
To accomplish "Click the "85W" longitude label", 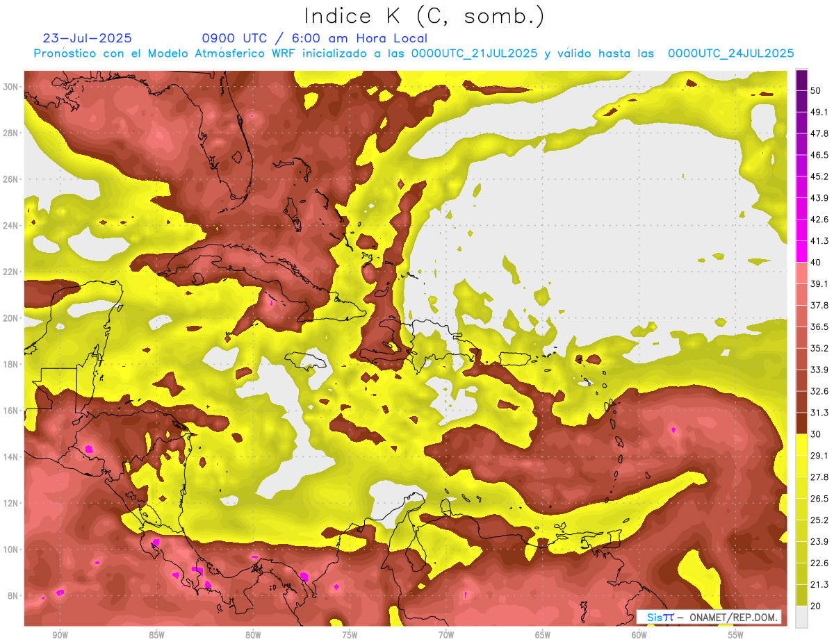I will click(156, 635).
